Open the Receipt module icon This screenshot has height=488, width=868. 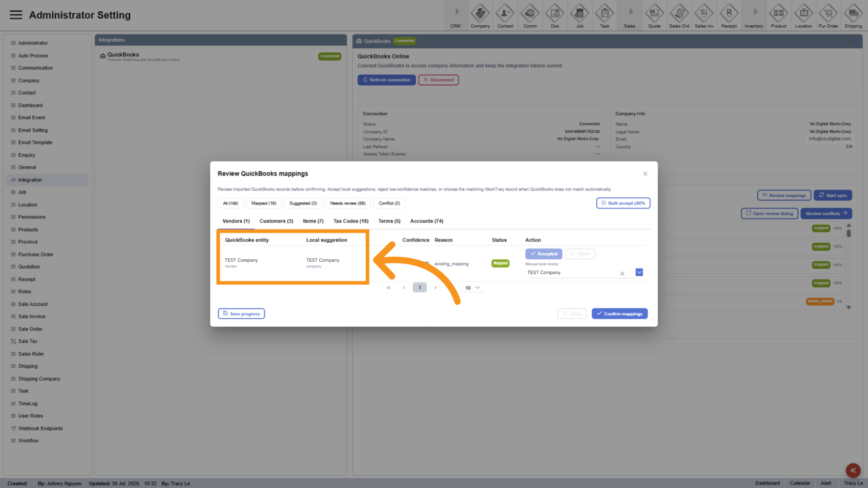(729, 15)
